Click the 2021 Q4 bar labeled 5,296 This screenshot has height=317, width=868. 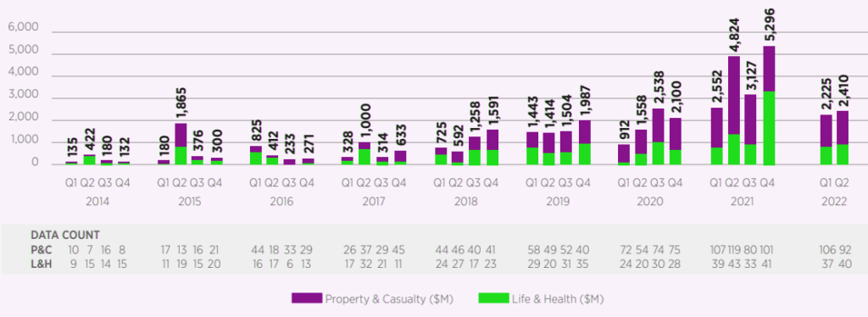pyautogui.click(x=769, y=105)
